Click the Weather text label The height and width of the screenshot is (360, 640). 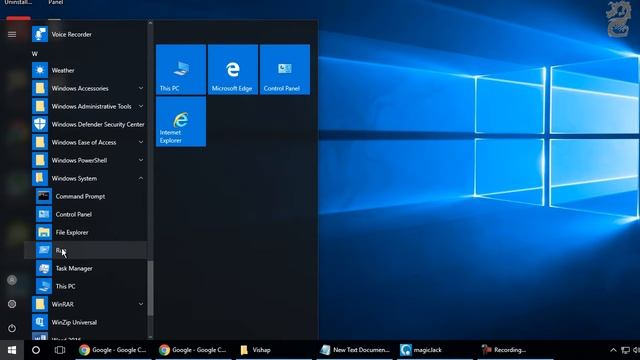pyautogui.click(x=63, y=70)
